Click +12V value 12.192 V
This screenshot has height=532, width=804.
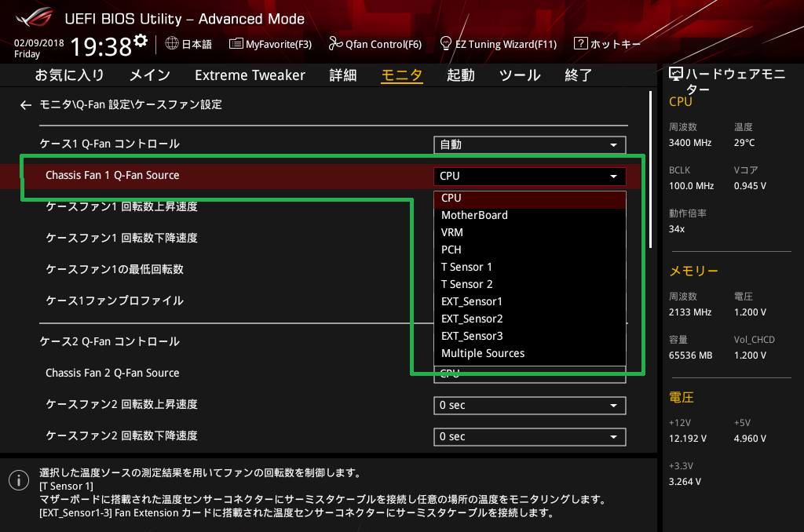pyautogui.click(x=688, y=439)
